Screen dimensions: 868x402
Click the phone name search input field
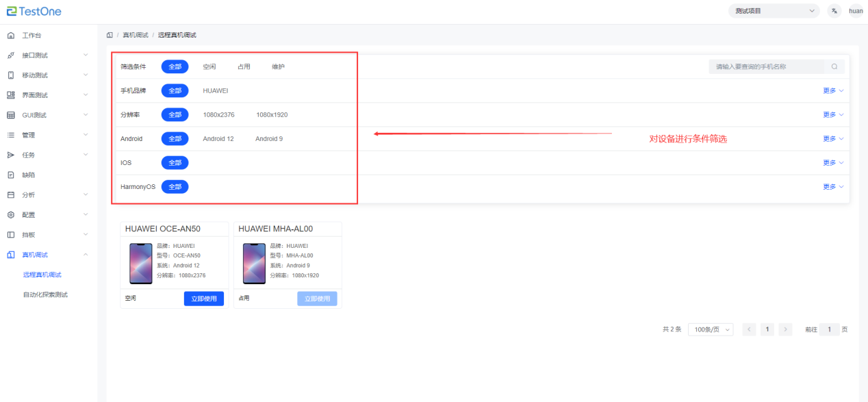click(x=767, y=66)
